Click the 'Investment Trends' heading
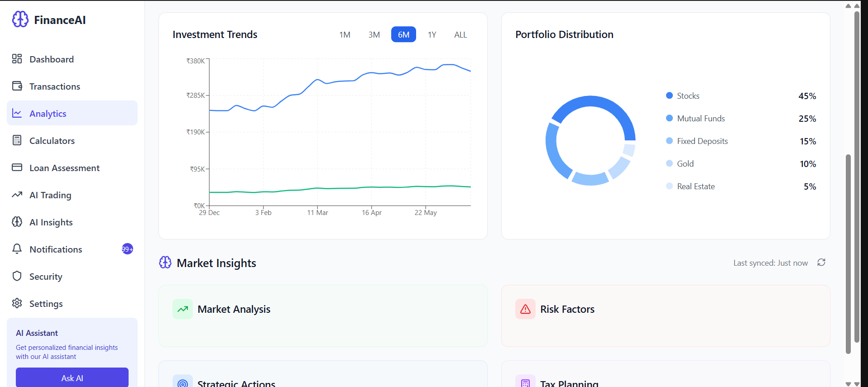The height and width of the screenshot is (387, 868). pos(215,34)
